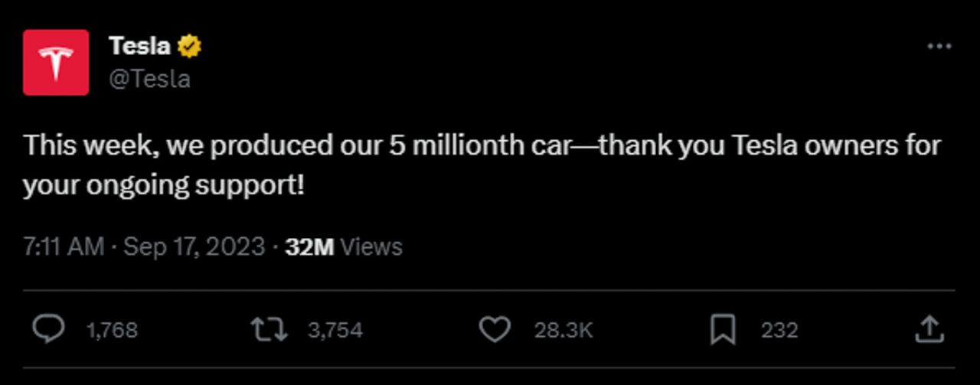Viewport: 980px width, 385px height.
Task: Toggle the bookmark icon on the tweet
Action: pyautogui.click(x=722, y=330)
